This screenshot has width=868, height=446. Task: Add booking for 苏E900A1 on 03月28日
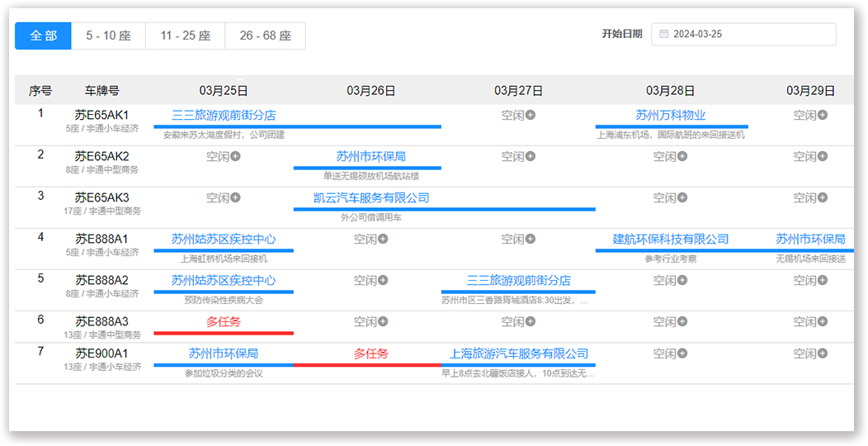682,354
